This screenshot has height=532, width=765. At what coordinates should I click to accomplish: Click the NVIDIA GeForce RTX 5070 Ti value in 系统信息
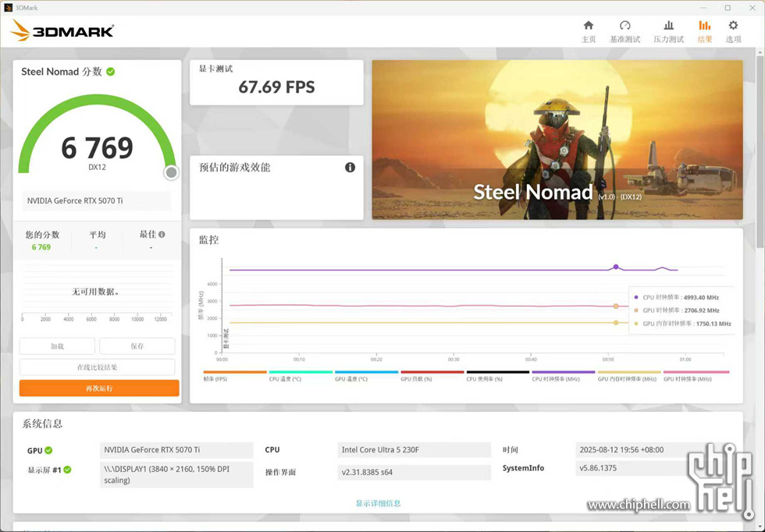[x=176, y=450]
